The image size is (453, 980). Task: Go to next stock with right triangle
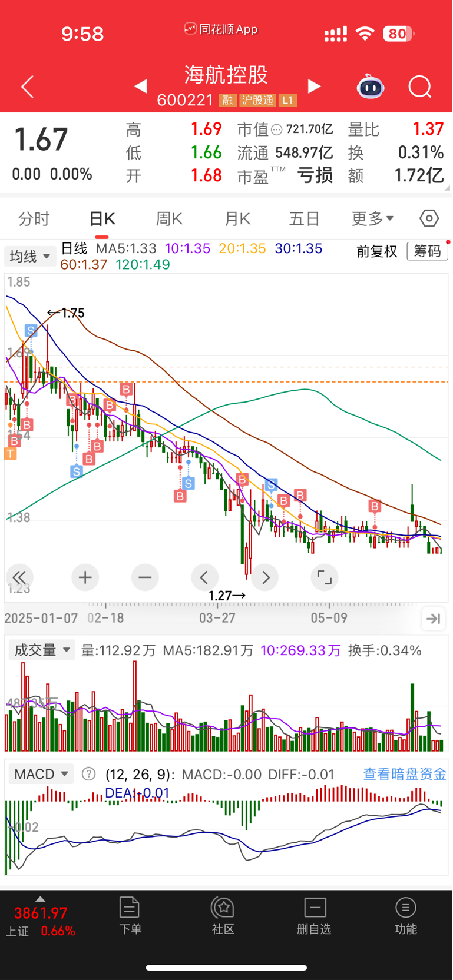tap(315, 87)
